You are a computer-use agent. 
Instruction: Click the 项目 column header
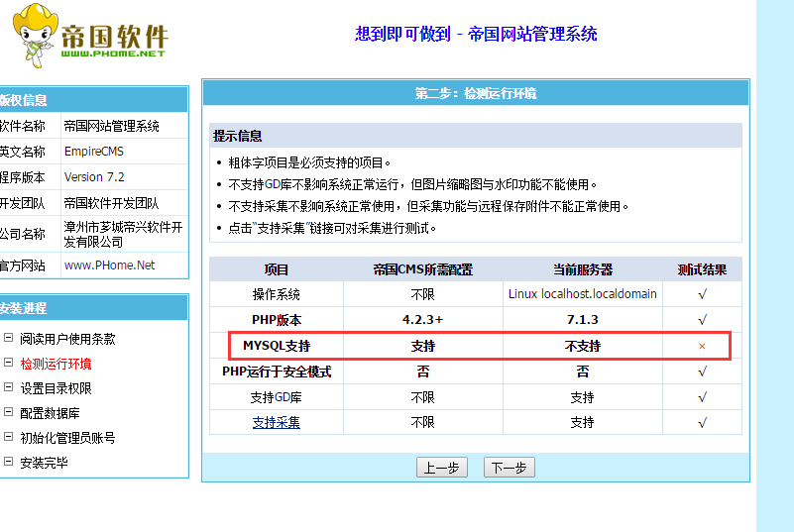point(276,269)
